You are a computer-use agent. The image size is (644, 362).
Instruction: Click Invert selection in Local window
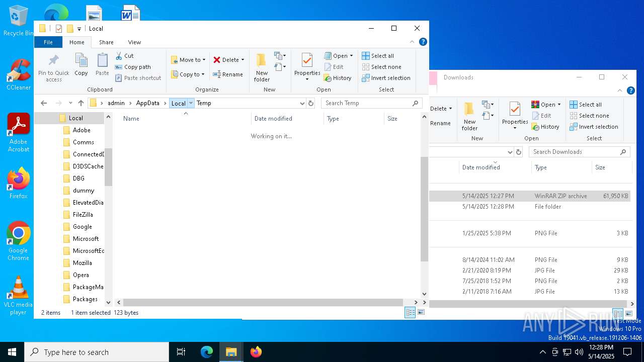(x=386, y=78)
